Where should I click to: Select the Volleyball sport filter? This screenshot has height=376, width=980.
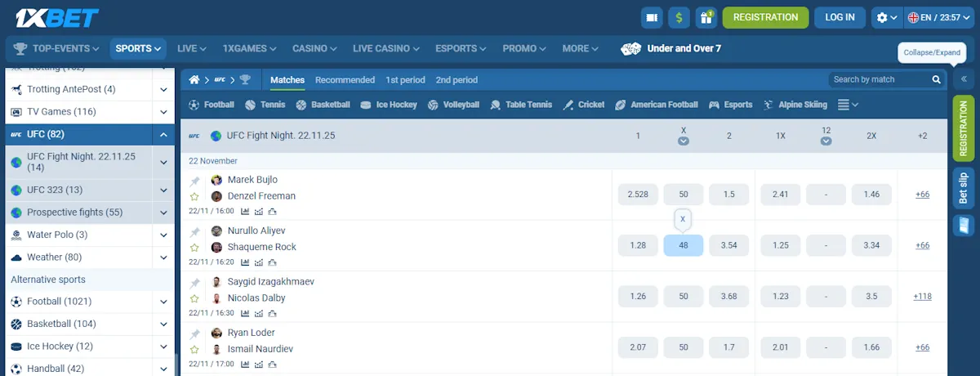[454, 105]
